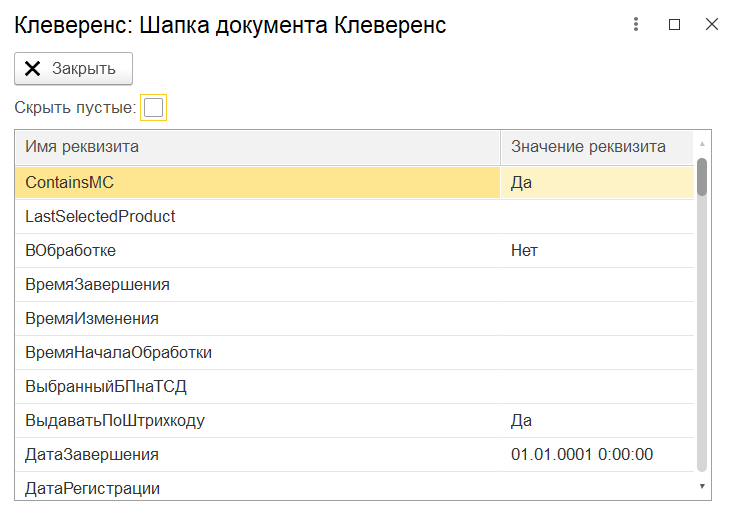Select the LastSelectedProduct row
This screenshot has height=514, width=737.
[354, 217]
